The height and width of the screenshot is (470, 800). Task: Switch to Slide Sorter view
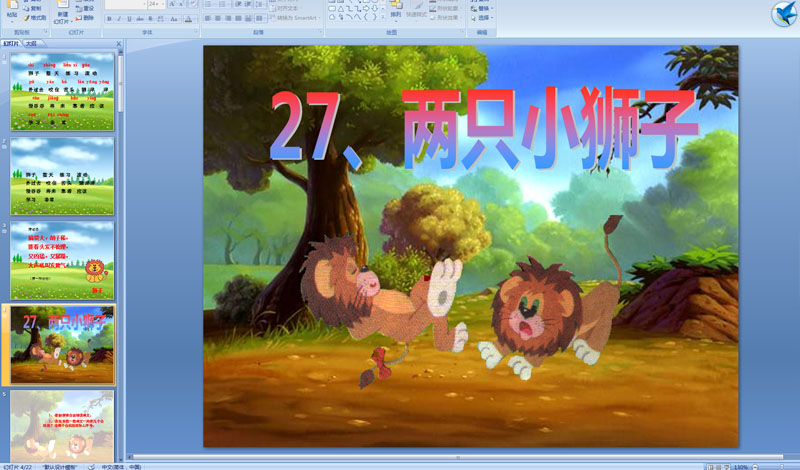coord(718,467)
